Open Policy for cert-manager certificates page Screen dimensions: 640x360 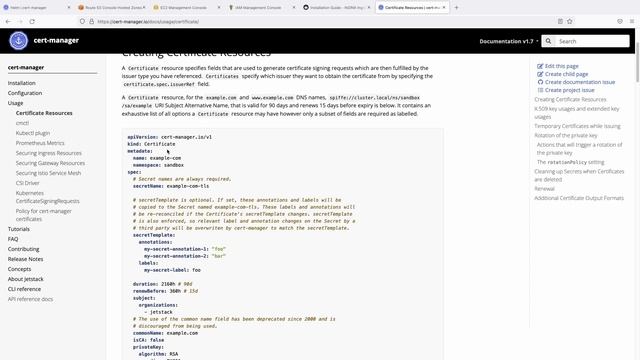43,215
